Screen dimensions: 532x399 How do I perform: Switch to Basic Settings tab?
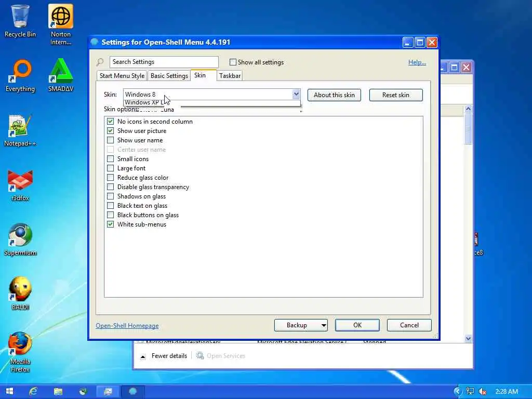169,76
